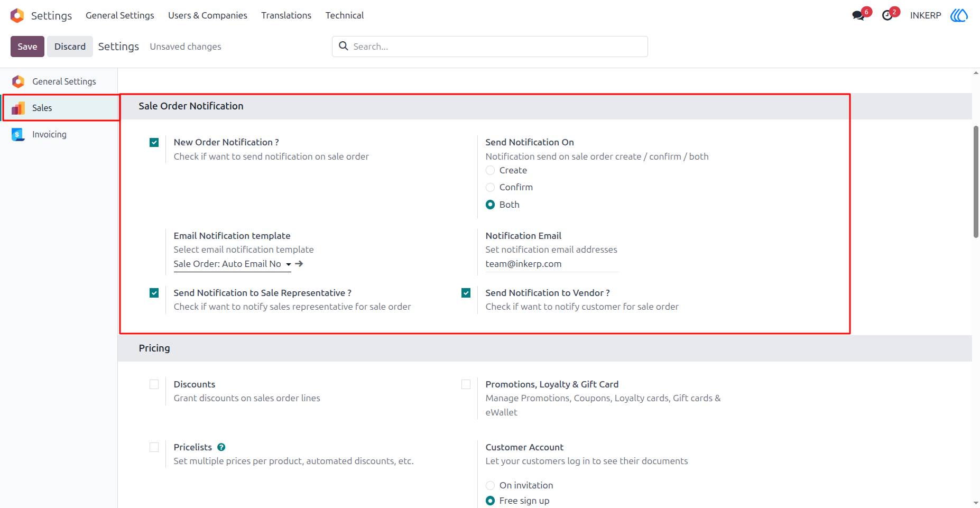Select the Confirm radio option
This screenshot has width=980, height=508.
click(491, 187)
